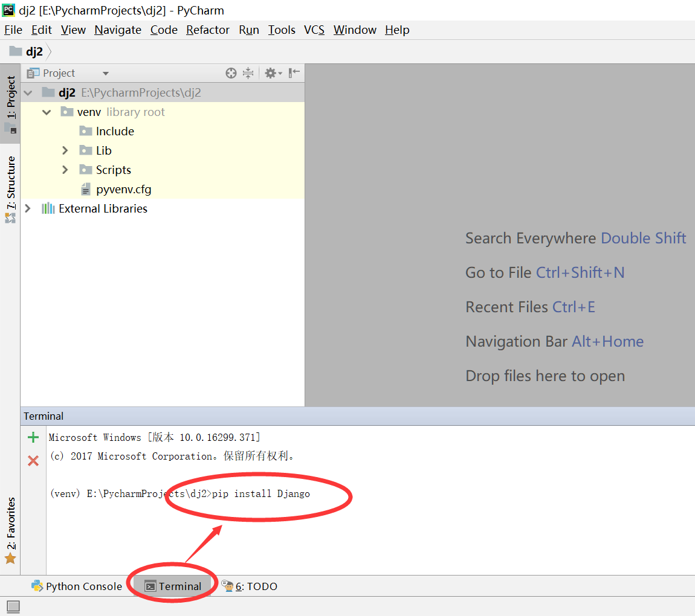Open the Help menu
695x616 pixels.
tap(397, 30)
